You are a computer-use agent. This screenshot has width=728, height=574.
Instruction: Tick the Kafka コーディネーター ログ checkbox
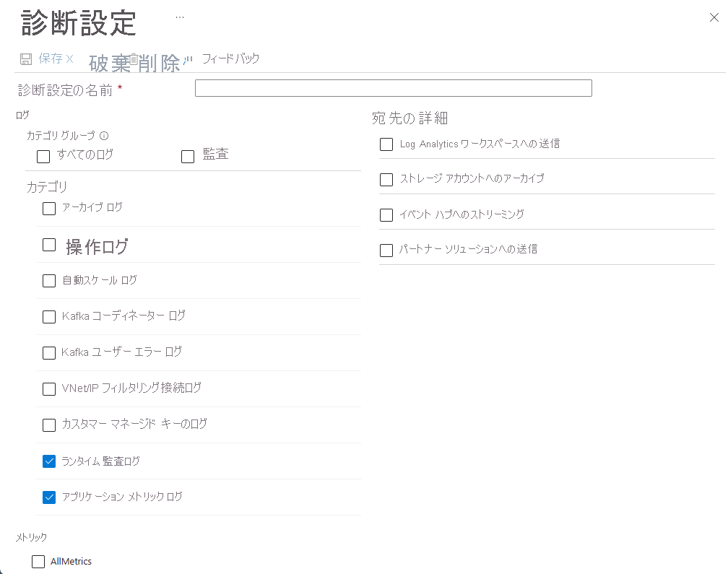(49, 317)
